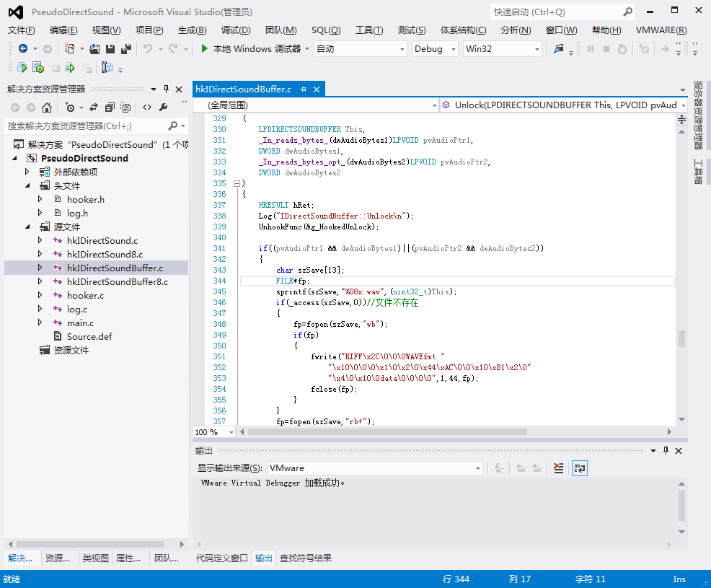Select main.c in the solution tree

[80, 322]
